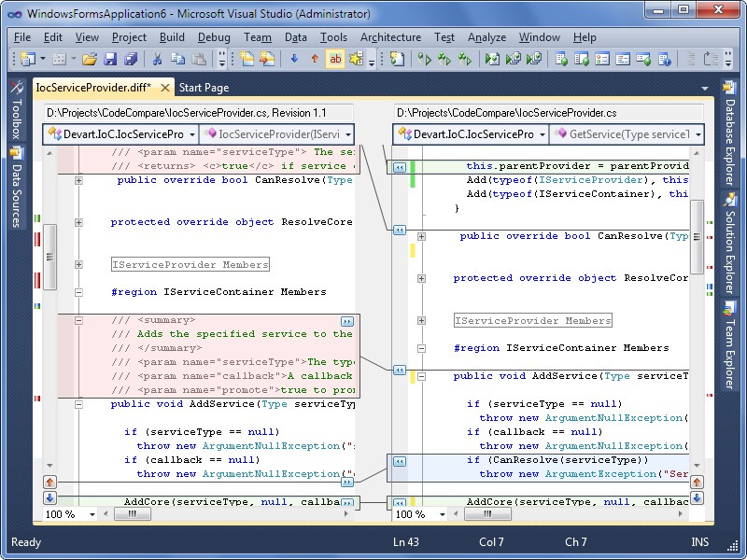Click the Save icon in toolbar

pyautogui.click(x=110, y=60)
